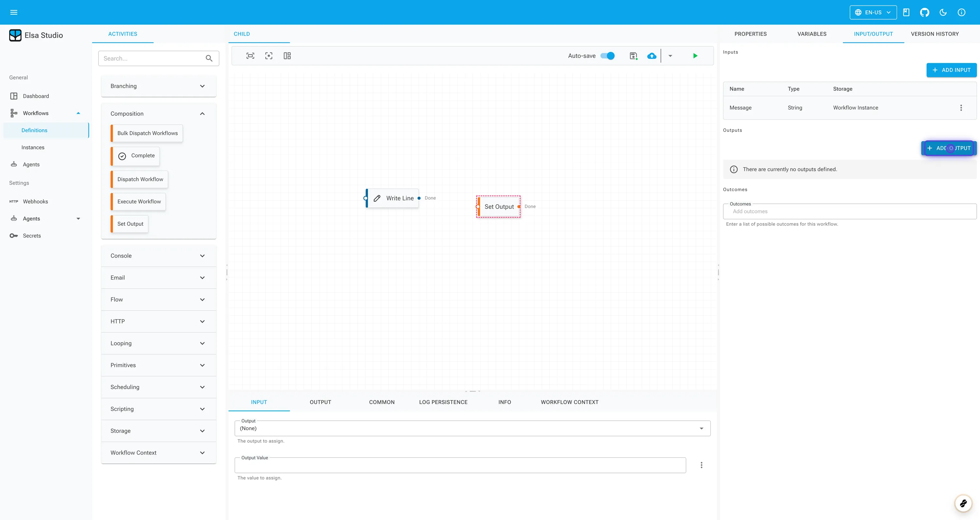Switch to the Variables tab
Image resolution: width=980 pixels, height=520 pixels.
pos(811,34)
